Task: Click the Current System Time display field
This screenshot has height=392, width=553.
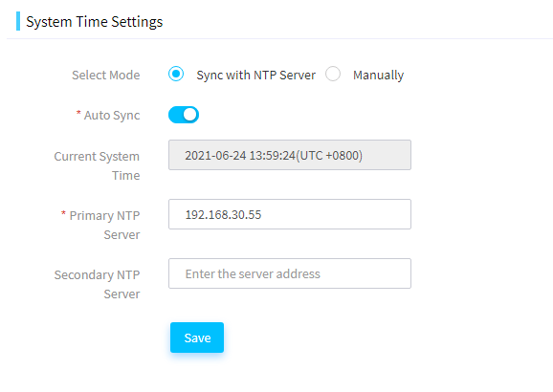Action: (x=290, y=155)
